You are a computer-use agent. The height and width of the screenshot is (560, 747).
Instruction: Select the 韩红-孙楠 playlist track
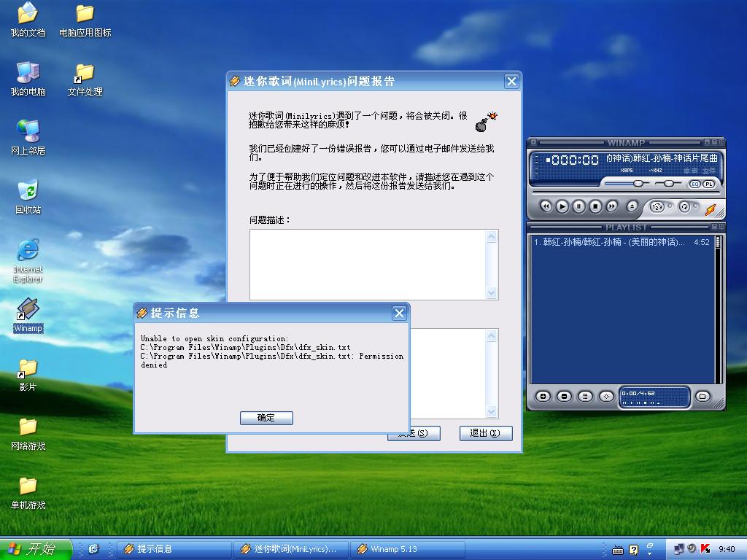point(613,242)
